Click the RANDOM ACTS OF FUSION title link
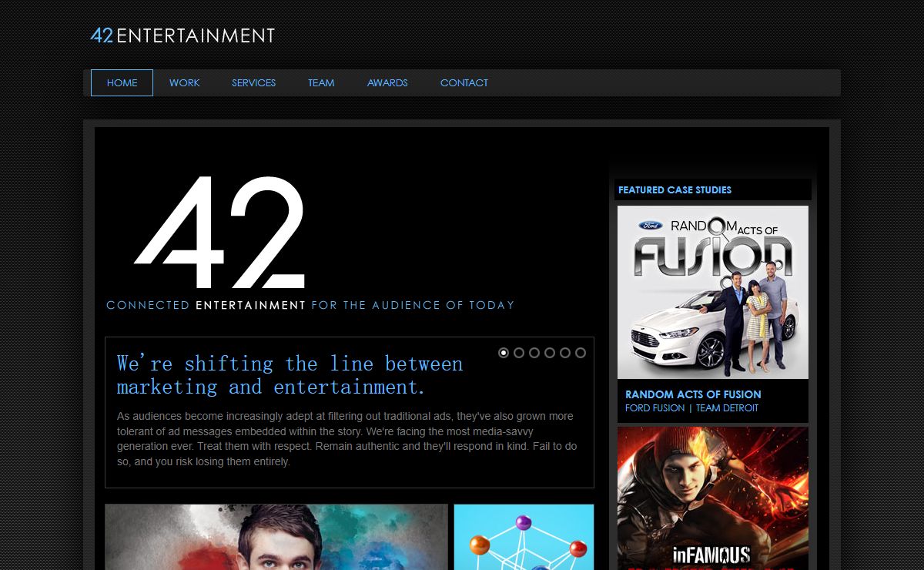Viewport: 924px width, 570px height. click(693, 394)
